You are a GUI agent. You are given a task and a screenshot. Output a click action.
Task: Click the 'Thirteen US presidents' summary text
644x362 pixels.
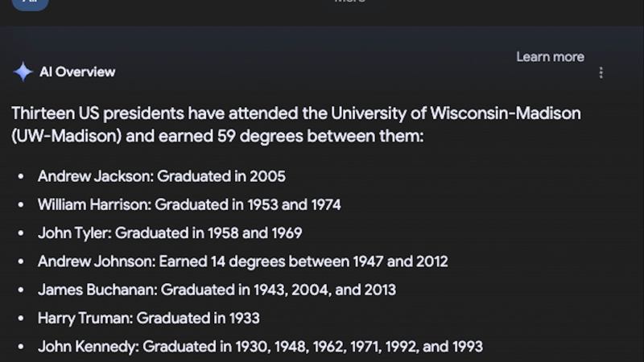[x=87, y=113]
